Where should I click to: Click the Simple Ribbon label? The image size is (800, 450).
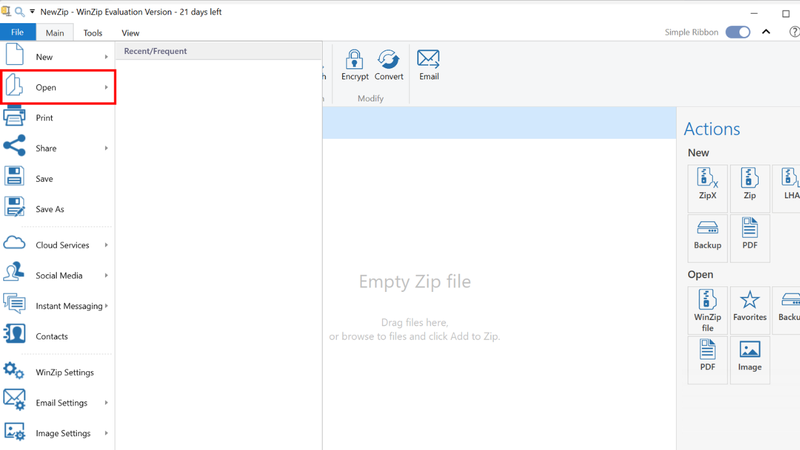691,32
